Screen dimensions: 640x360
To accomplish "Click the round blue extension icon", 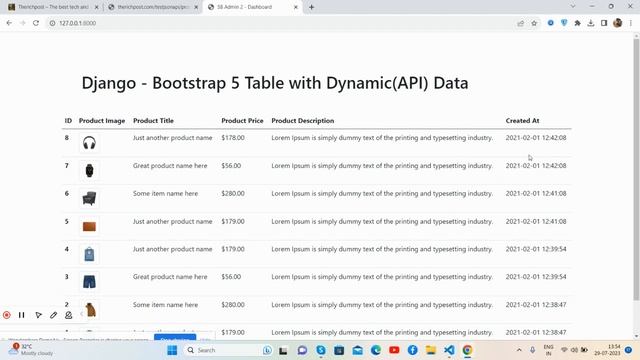I will [x=551, y=23].
